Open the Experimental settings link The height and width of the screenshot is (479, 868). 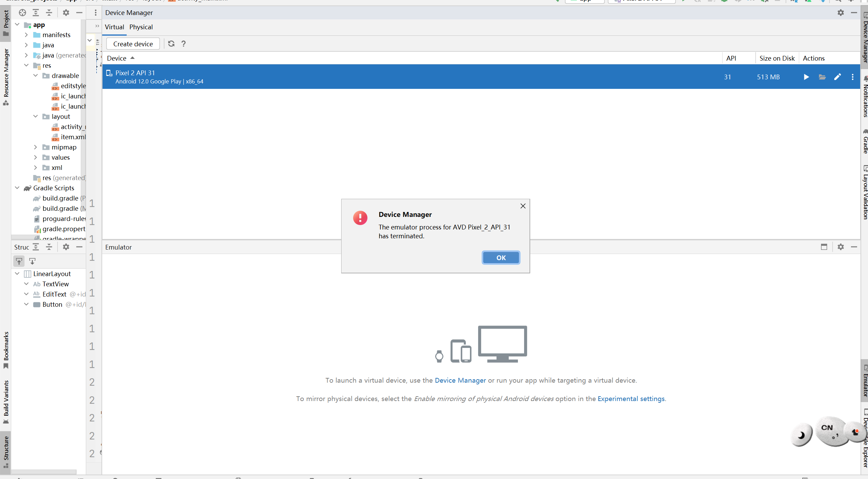[631, 399]
